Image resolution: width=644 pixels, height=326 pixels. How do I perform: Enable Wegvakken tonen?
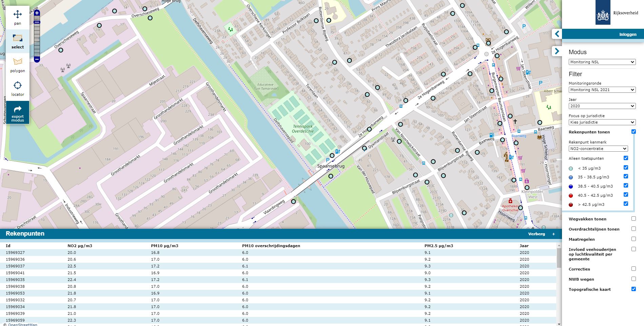pos(633,219)
